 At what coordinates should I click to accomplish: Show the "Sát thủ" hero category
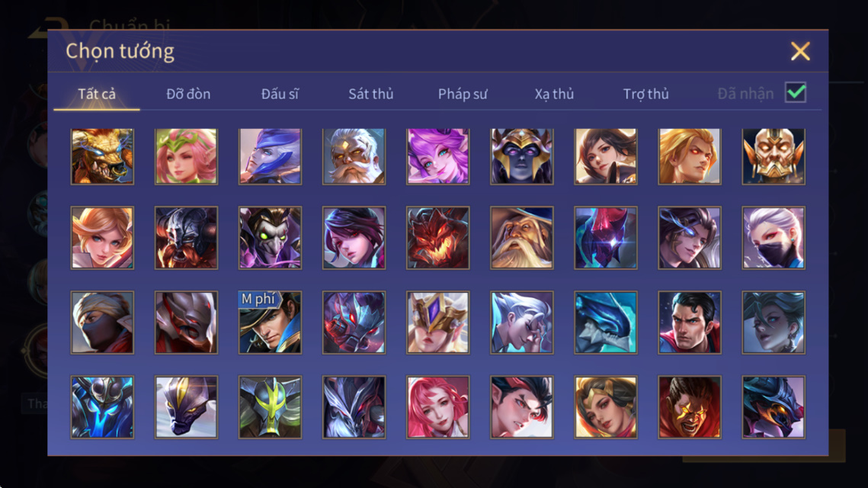tap(371, 94)
